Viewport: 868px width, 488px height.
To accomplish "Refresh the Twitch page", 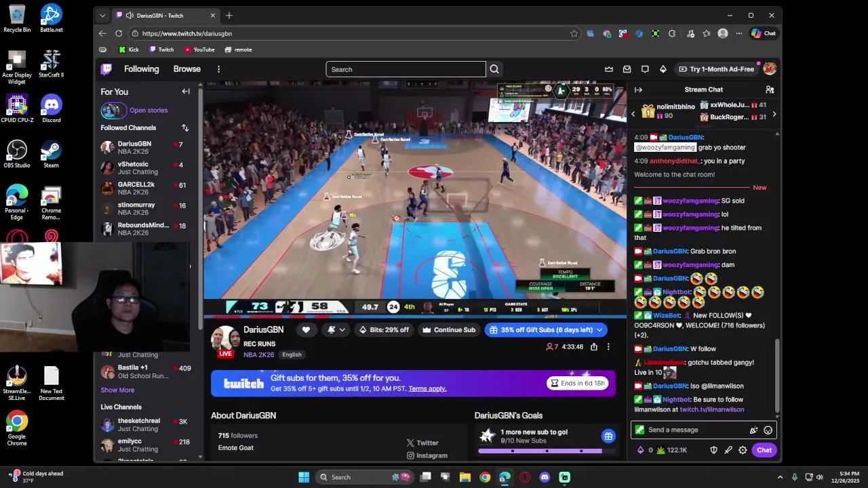I will 119,33.
